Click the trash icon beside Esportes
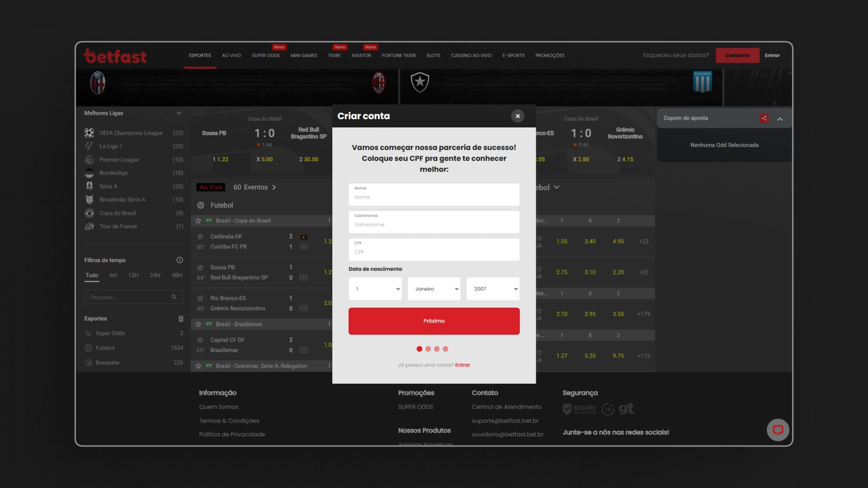Screen dimensions: 868x488 coord(181,319)
